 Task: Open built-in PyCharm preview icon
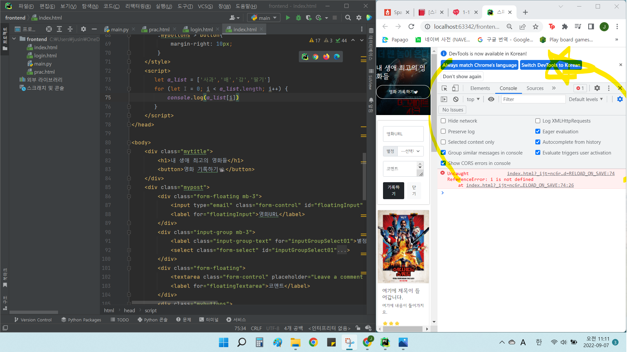pyautogui.click(x=305, y=57)
